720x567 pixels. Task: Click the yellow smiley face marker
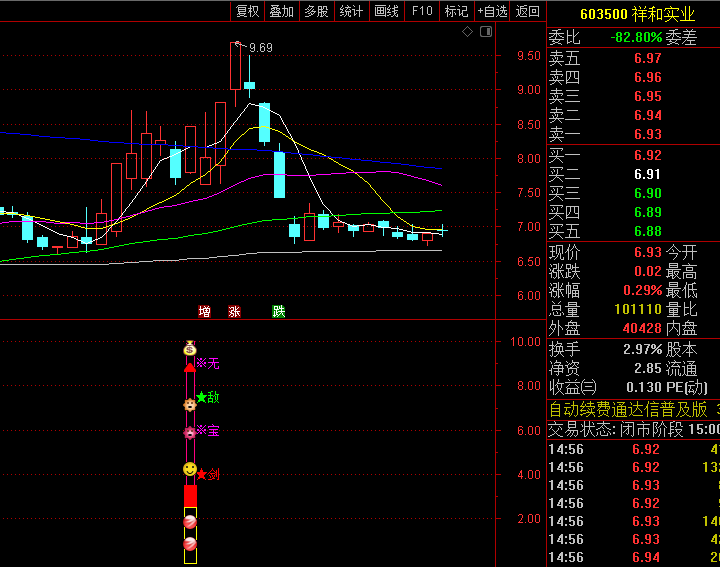coord(190,469)
